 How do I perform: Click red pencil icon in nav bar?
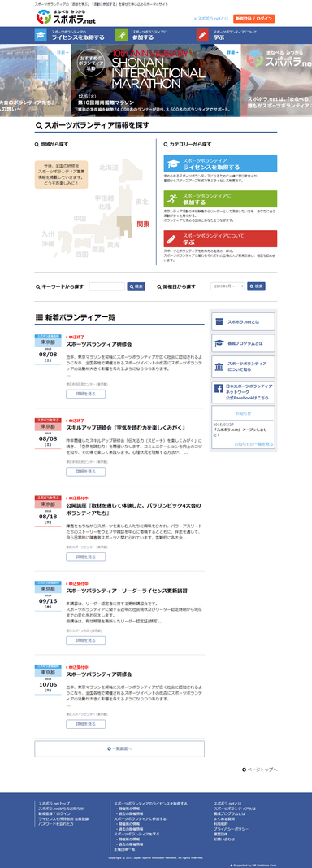pyautogui.click(x=202, y=36)
